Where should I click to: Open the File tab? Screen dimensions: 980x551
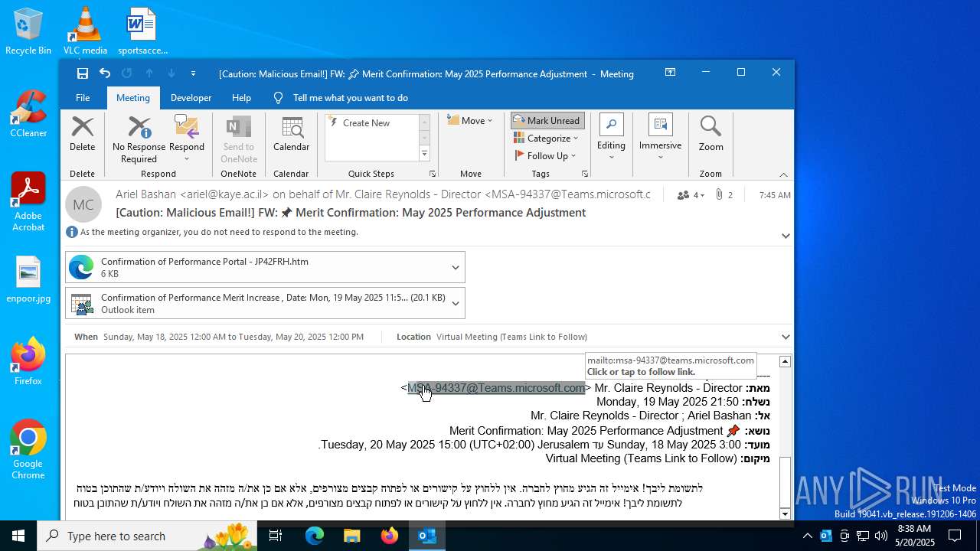[x=83, y=98]
